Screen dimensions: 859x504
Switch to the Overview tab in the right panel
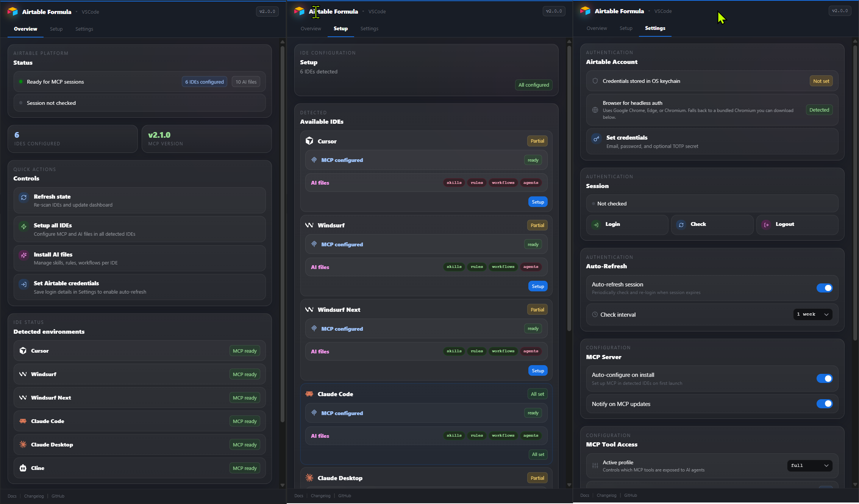coord(596,28)
